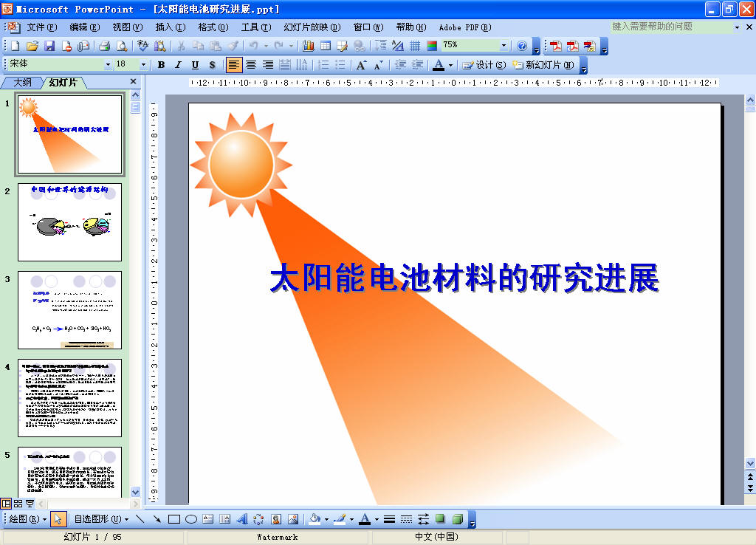Open the font name 宋体 dropdown
The height and width of the screenshot is (545, 756).
click(108, 64)
